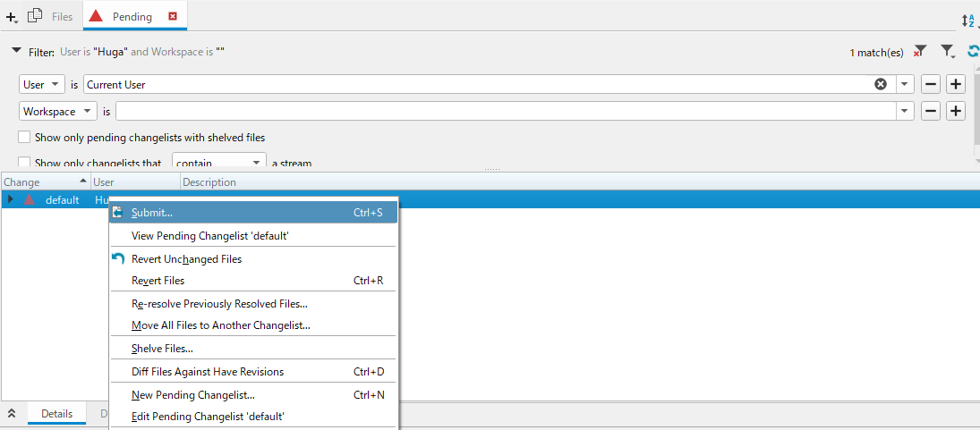Click the add new tab plus icon
Screen dimensions: 980x430
[11, 18]
